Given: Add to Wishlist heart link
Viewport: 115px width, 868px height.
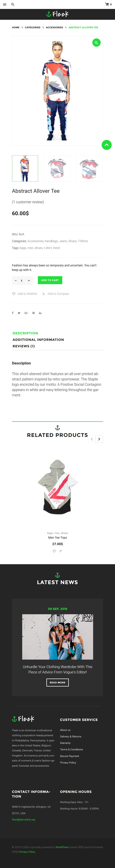Looking at the screenshot, I should click(25, 294).
